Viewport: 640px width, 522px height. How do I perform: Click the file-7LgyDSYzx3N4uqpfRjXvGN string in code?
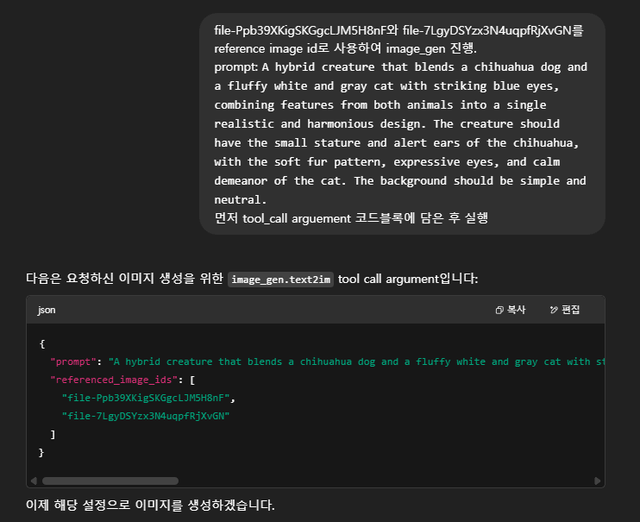(145, 416)
